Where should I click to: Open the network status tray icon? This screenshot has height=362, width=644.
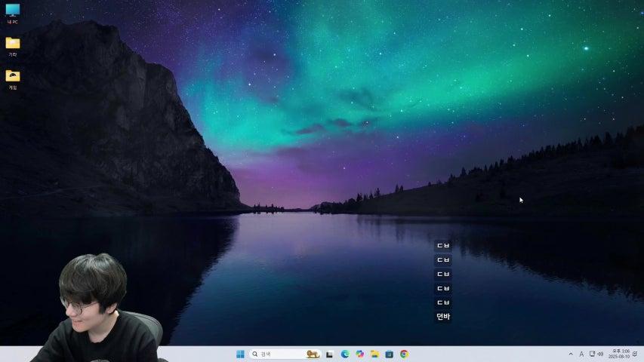pos(592,354)
